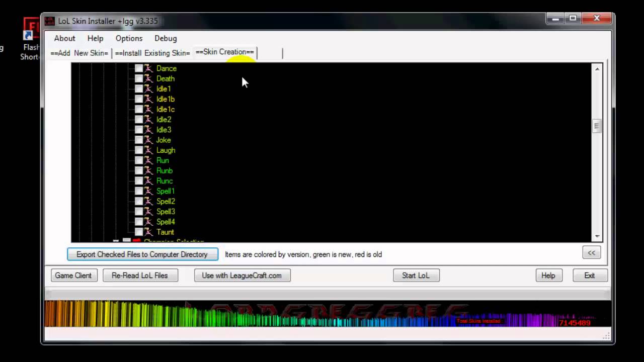This screenshot has width=644, height=362.
Task: Check the Idle1 animation checkbox
Action: point(139,89)
